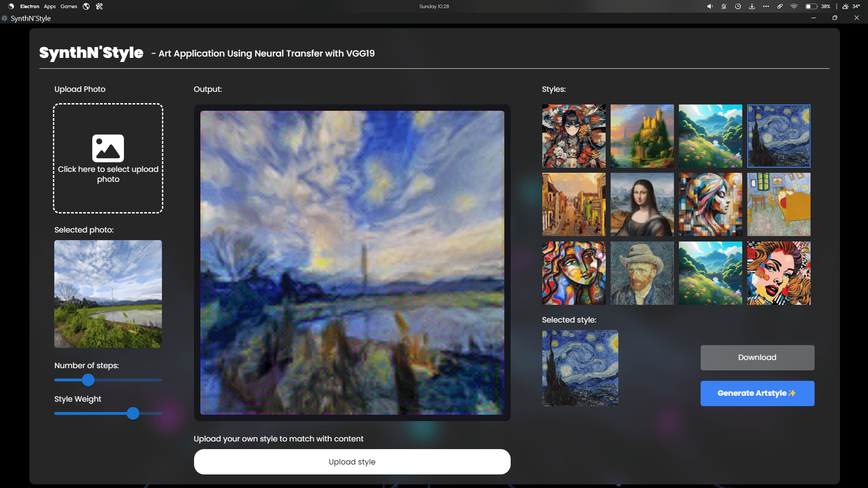Click the globe icon in top bar
Image resolution: width=868 pixels, height=488 pixels.
click(x=86, y=6)
